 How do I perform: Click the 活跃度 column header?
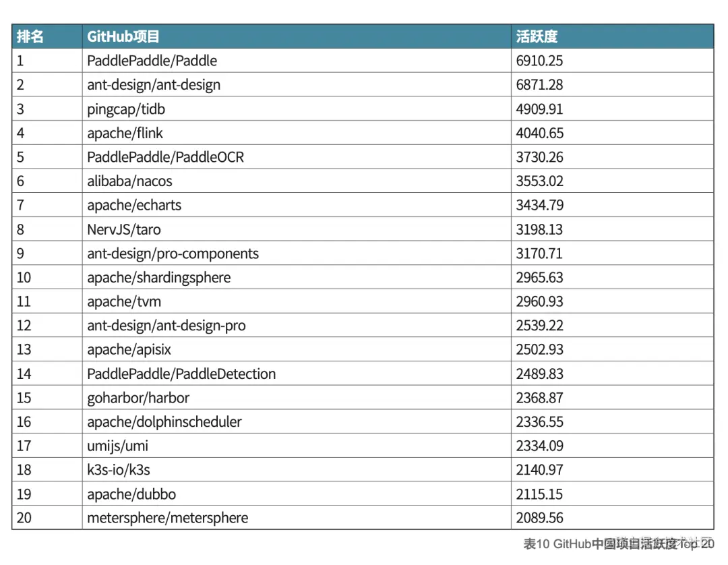pos(612,36)
